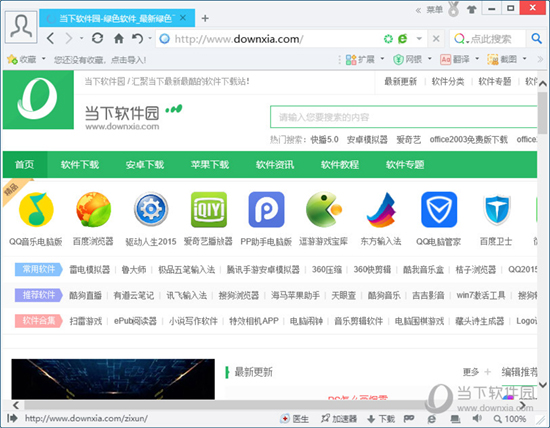
Task: Go back with the back arrow
Action: point(51,38)
